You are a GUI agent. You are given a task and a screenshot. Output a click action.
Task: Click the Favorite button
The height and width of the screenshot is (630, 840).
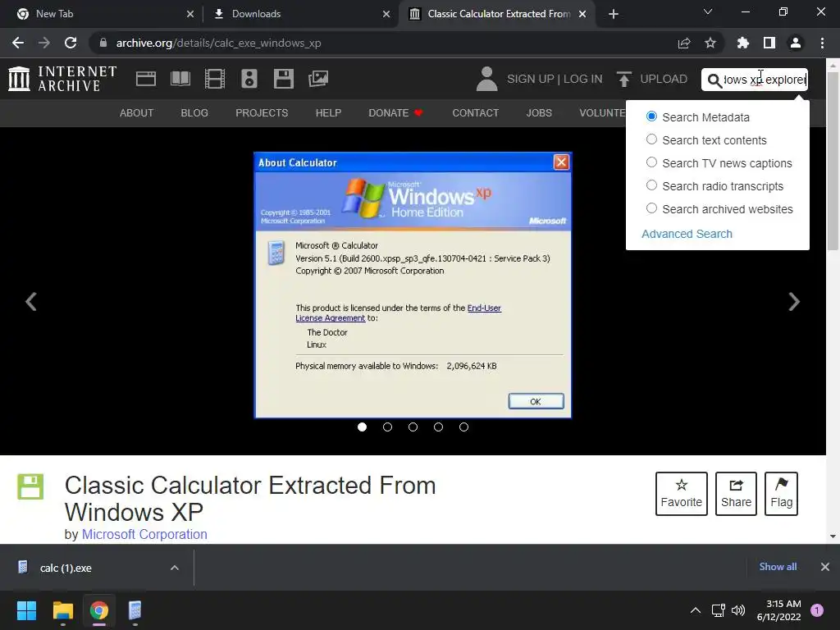(682, 493)
